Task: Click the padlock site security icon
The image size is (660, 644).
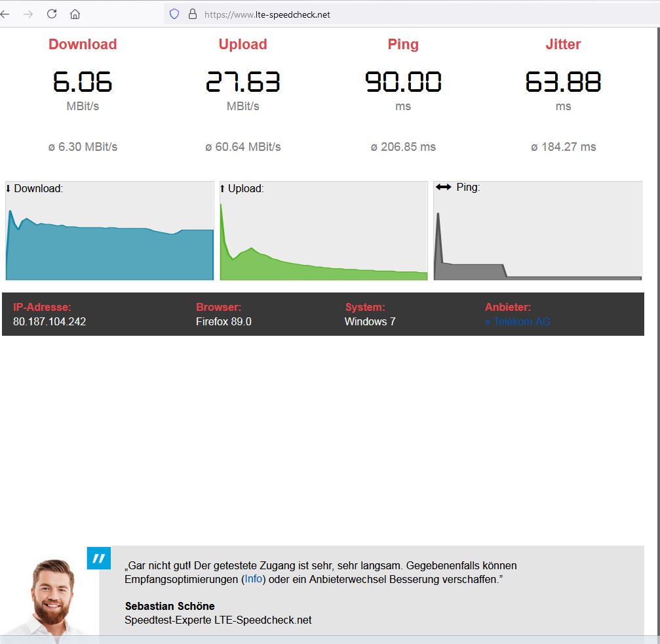Action: click(192, 14)
